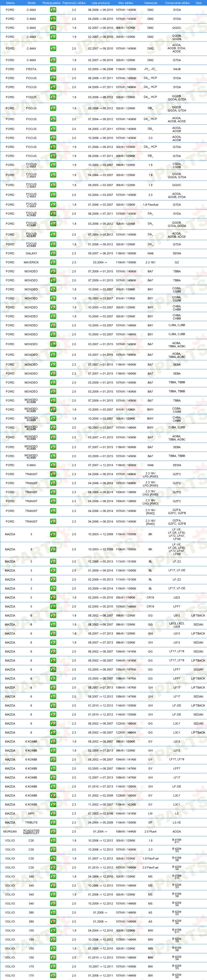Click the '09.2007 -> 06.2015' production years cell

click(101, 253)
